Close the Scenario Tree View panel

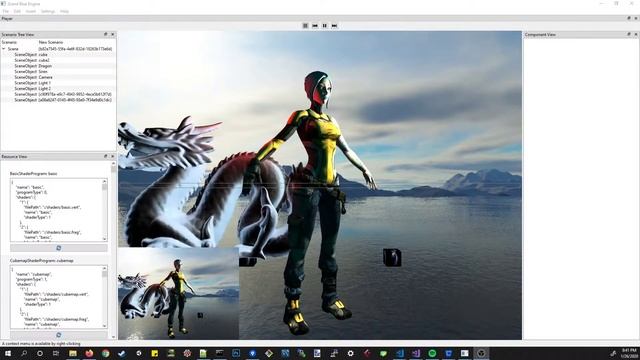(x=113, y=35)
